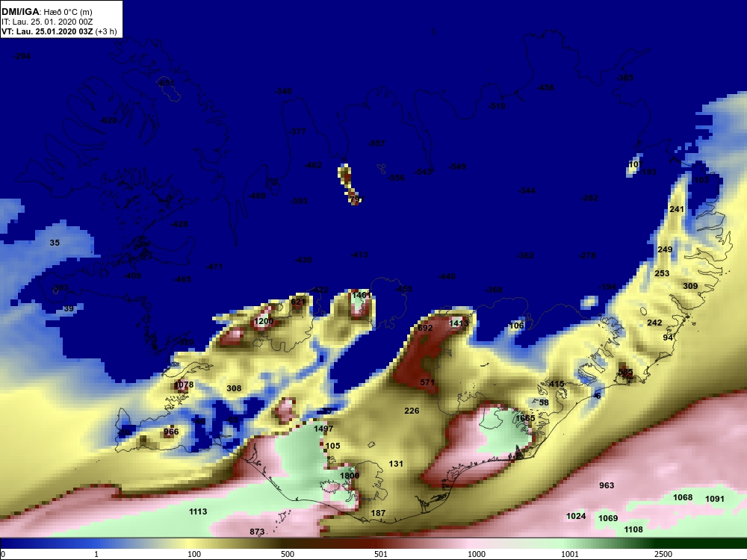The image size is (747, 560).
Task: Click the map value '621'
Action: coord(298,302)
